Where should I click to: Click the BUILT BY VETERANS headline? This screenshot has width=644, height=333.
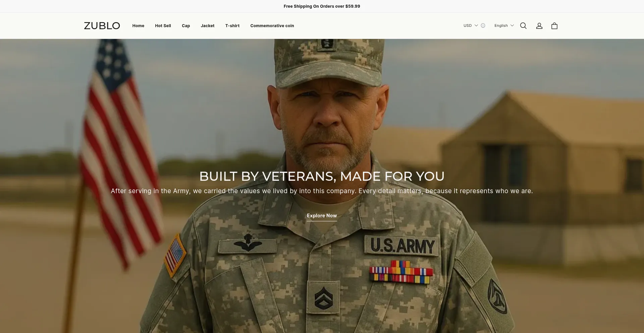click(322, 176)
